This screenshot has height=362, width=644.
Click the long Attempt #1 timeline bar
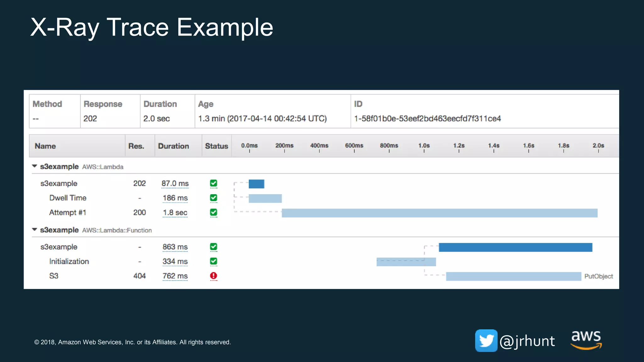(x=439, y=213)
